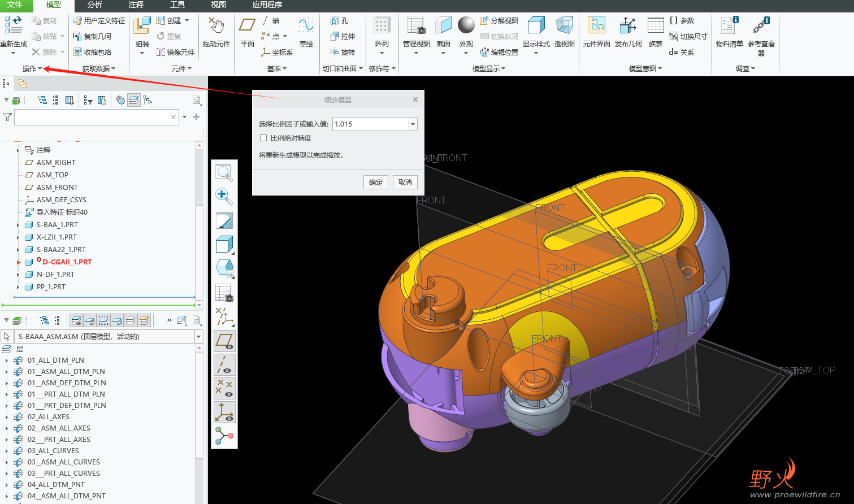Toggle coordinate system display in graphics toolbar
Screen dimensions: 854x504
coord(224,412)
